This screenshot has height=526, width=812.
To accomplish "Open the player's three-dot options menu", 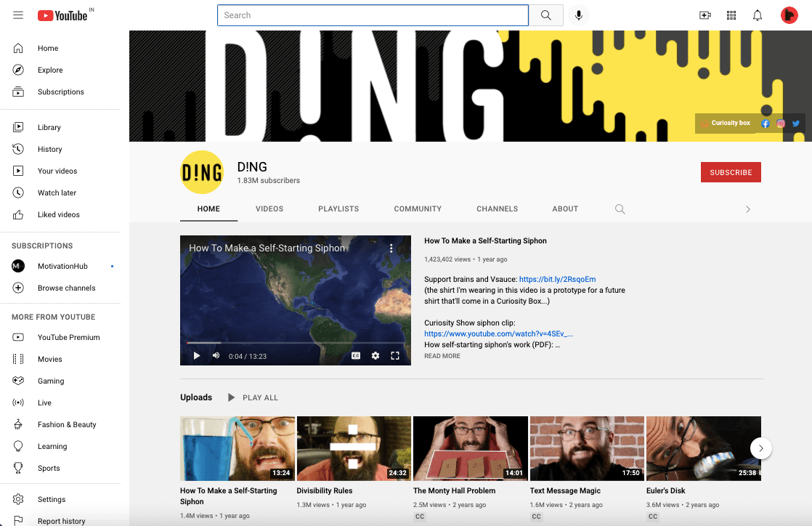I will [x=391, y=248].
